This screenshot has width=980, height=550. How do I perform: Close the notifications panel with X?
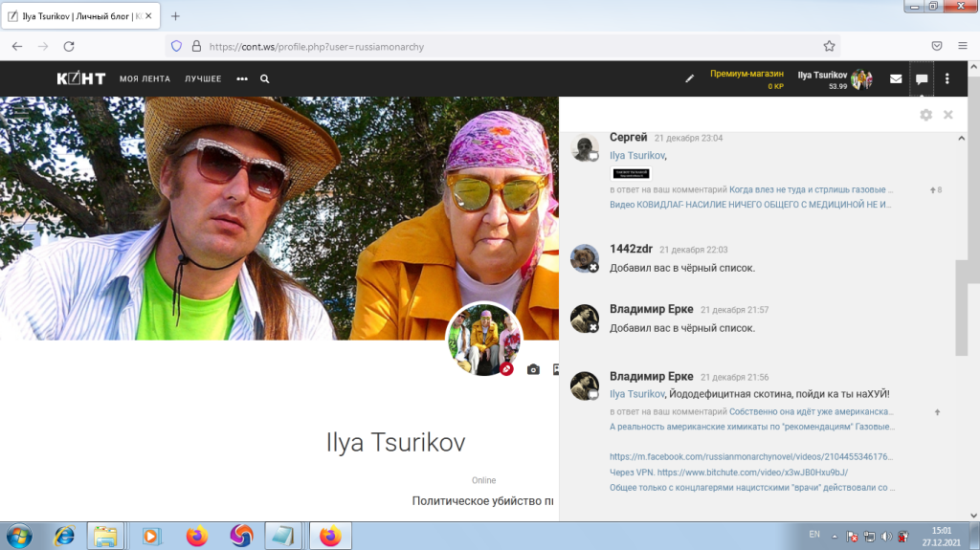[947, 115]
